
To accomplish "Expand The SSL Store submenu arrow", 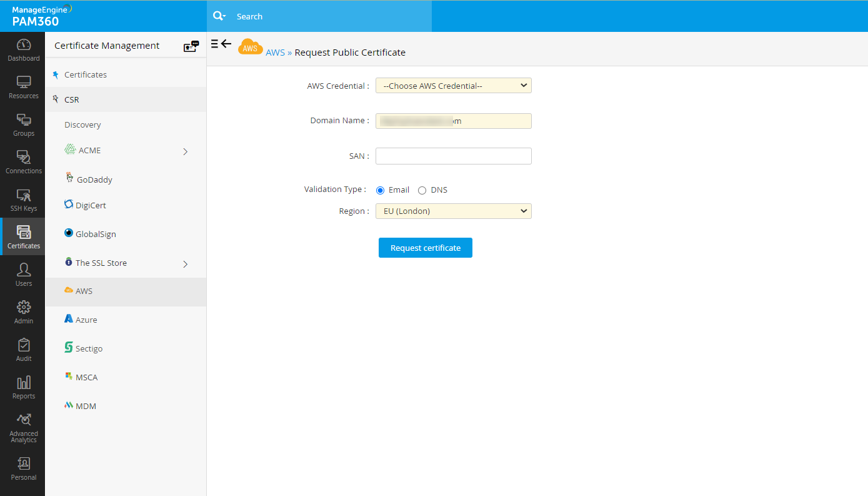I will 186,264.
